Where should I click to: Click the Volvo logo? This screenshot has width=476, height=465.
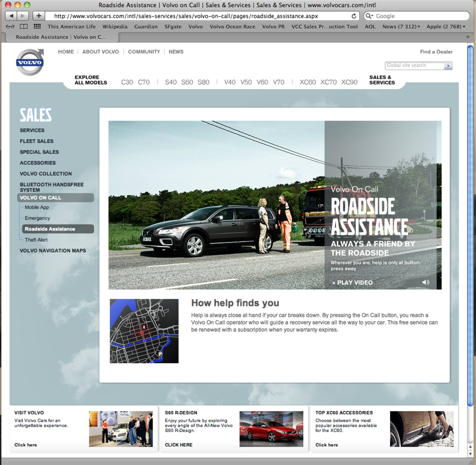tap(30, 62)
